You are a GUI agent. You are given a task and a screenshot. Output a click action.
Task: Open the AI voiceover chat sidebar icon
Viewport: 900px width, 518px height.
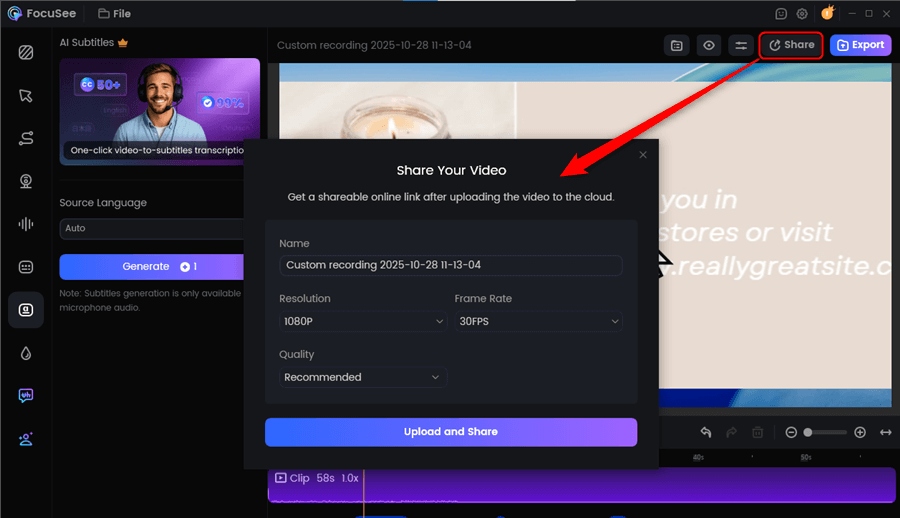26,396
